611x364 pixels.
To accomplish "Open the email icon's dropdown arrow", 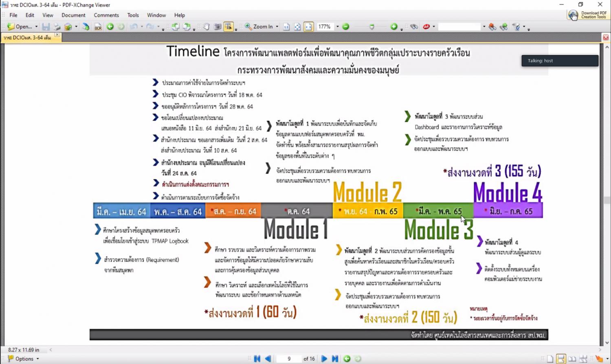I will (x=76, y=26).
